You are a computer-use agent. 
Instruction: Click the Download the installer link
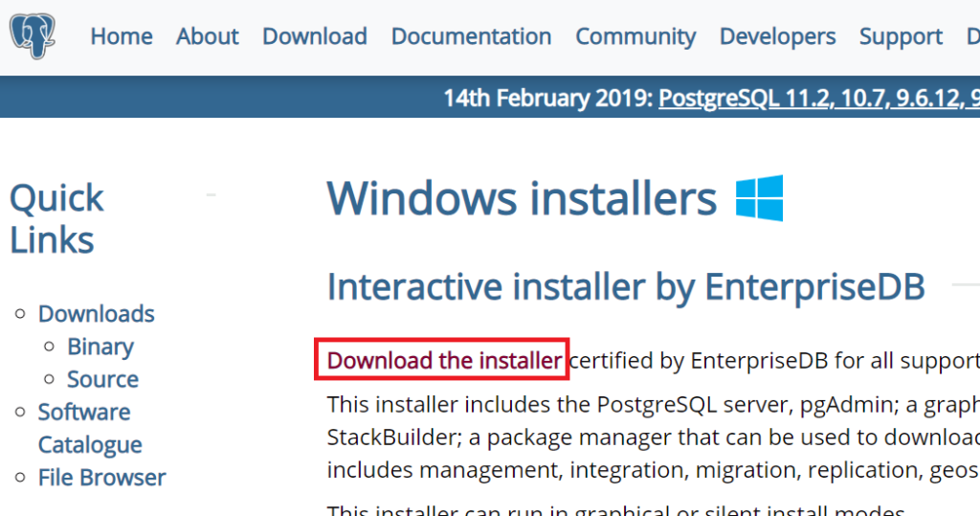444,361
